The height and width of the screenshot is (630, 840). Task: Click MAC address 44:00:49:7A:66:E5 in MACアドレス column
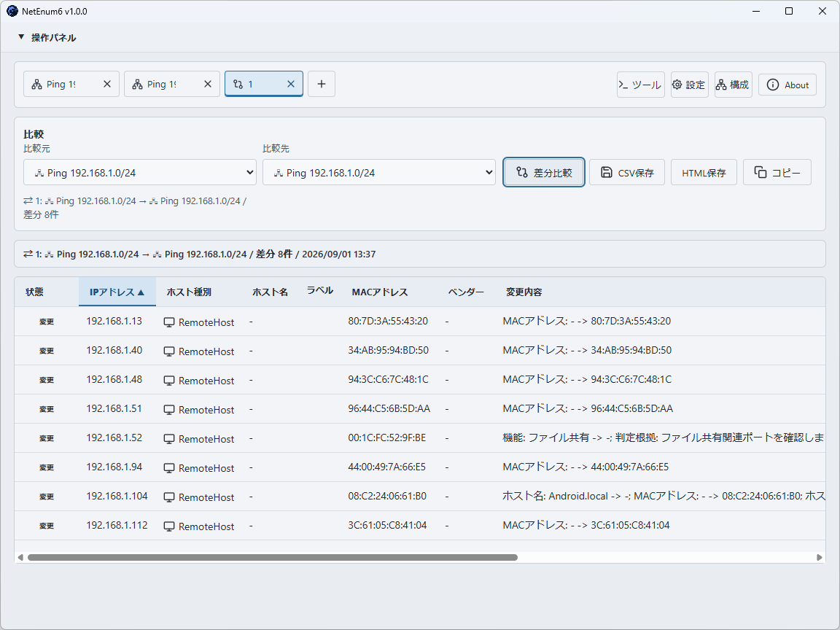click(x=386, y=467)
